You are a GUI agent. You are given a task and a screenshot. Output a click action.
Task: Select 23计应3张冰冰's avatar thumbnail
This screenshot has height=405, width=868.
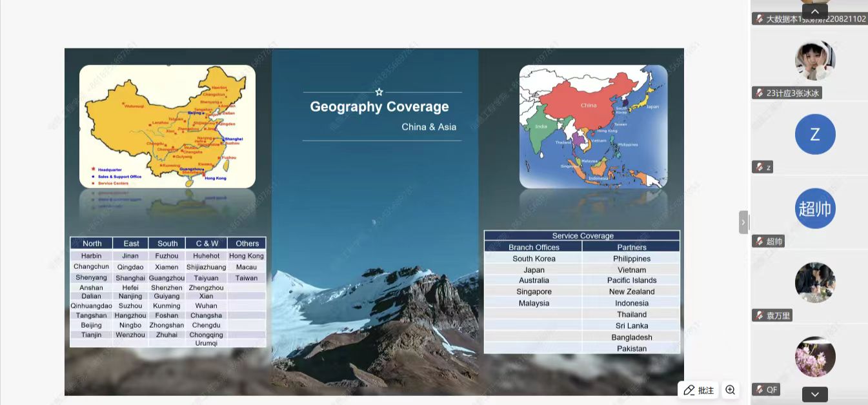[814, 61]
